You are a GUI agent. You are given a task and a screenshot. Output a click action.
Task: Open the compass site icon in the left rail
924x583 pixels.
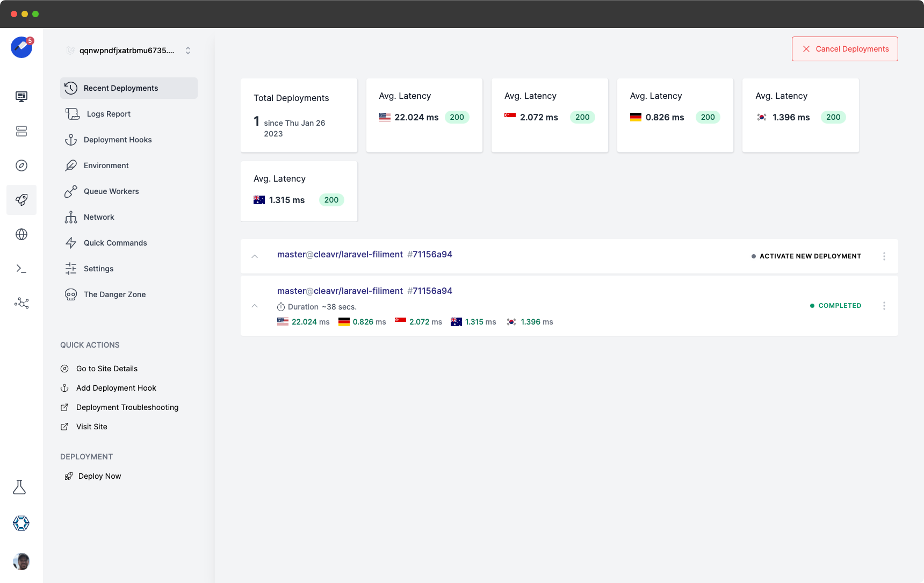point(21,165)
